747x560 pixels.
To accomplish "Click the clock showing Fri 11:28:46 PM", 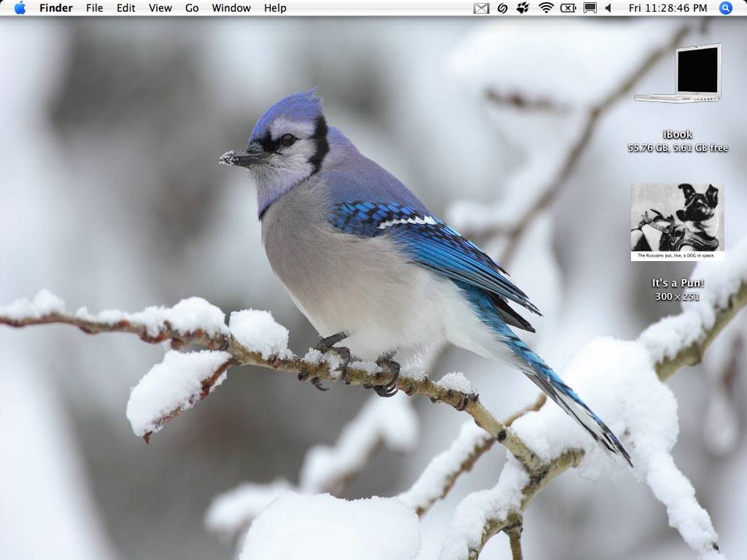I will [x=667, y=8].
